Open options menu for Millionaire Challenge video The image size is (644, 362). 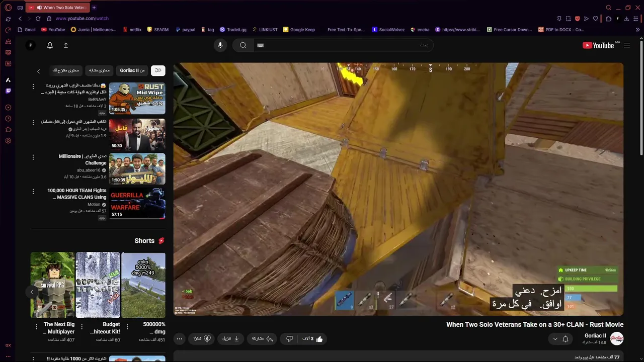click(33, 157)
